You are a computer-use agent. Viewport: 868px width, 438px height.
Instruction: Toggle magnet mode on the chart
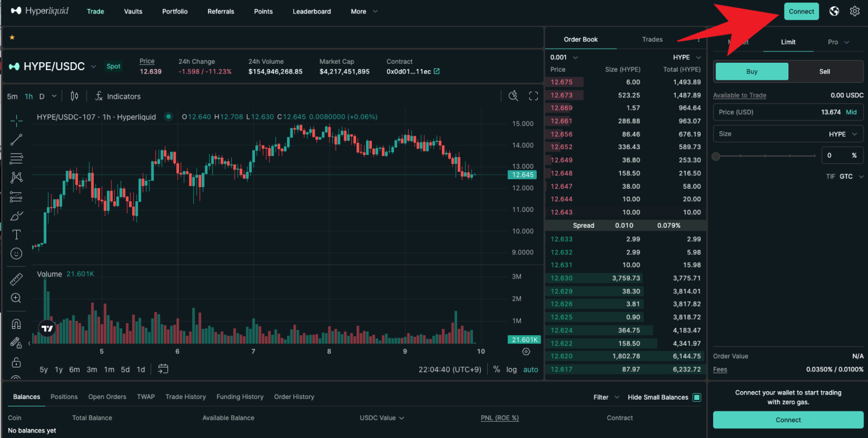tap(15, 323)
